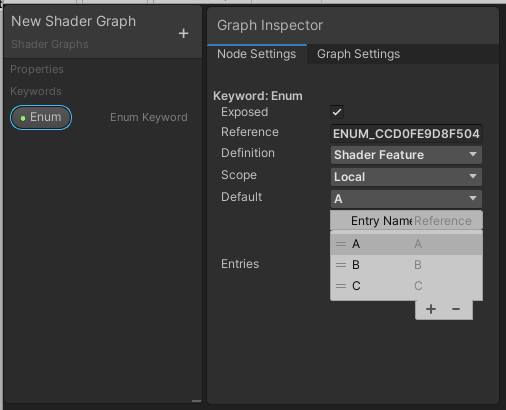506x410 pixels.
Task: Click the Enum Keyword type label
Action: (149, 117)
